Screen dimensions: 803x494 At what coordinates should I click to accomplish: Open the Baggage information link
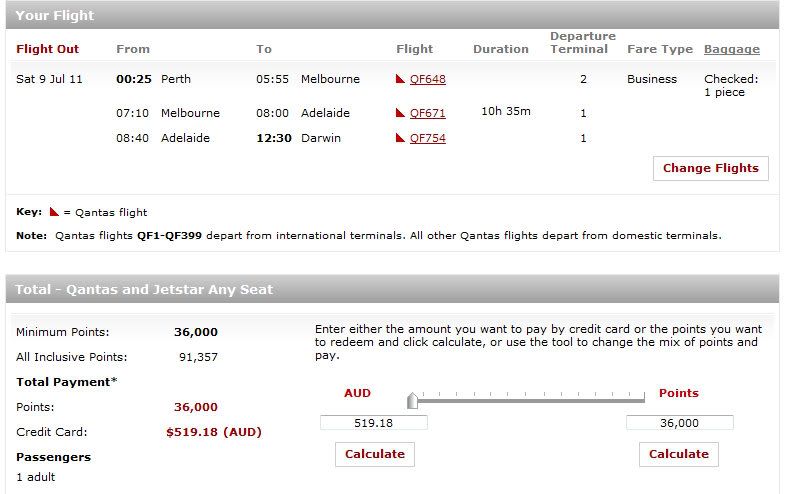(x=732, y=49)
